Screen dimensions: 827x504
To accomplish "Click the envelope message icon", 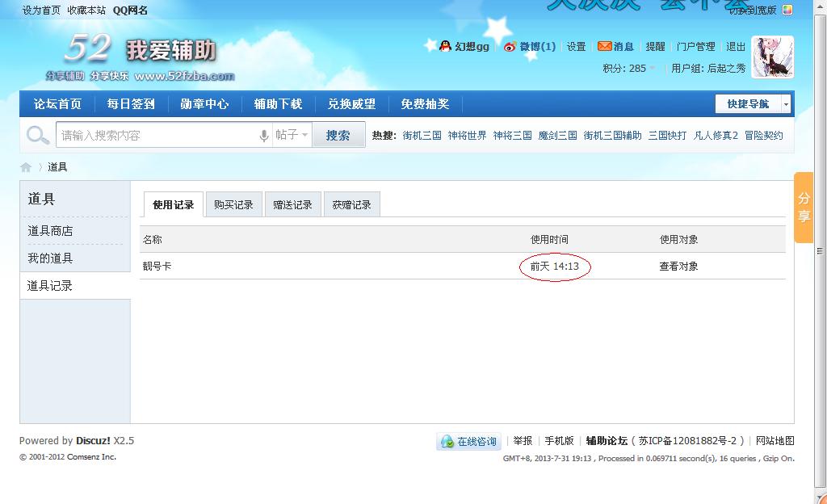I will tap(604, 46).
